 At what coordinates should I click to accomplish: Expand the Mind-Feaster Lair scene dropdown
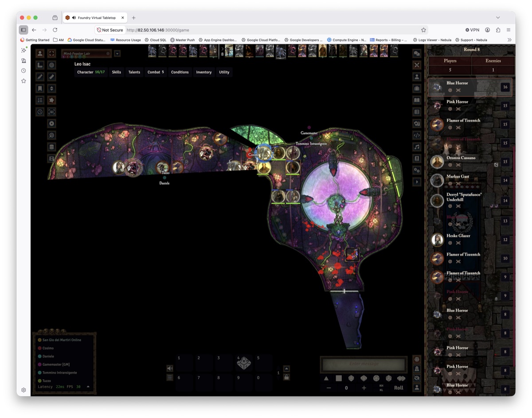pos(117,54)
